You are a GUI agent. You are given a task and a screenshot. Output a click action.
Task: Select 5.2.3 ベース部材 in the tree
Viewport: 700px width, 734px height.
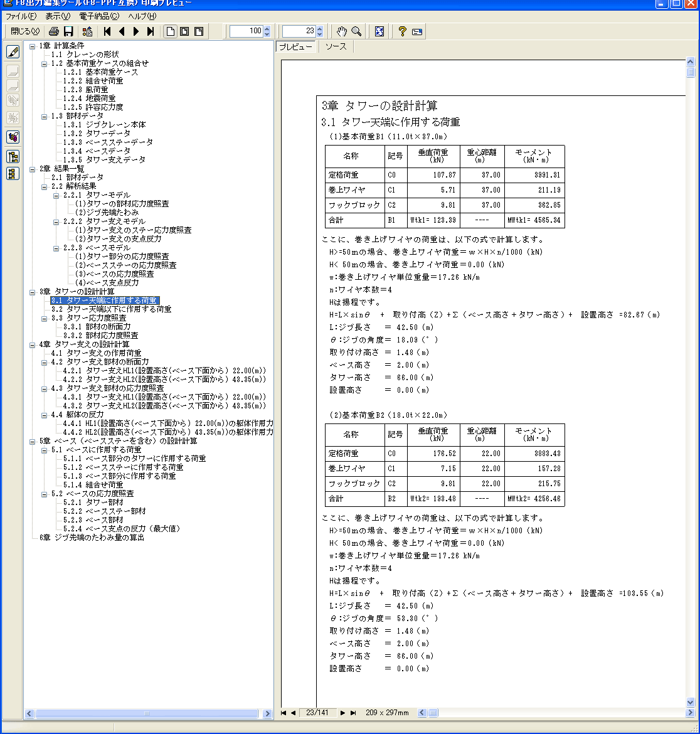93,520
